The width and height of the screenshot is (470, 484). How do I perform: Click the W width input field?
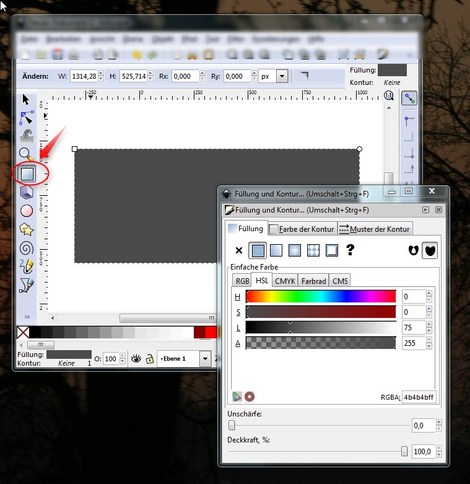click(84, 76)
